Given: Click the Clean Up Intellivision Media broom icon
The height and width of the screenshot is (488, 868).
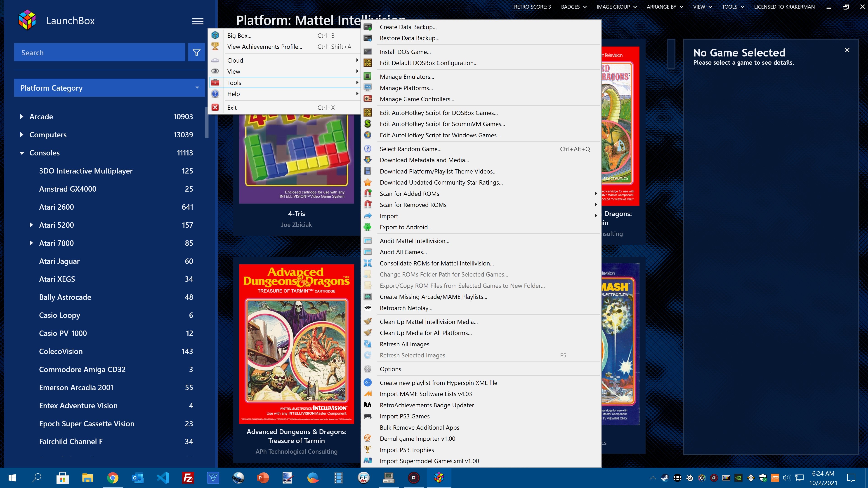Looking at the screenshot, I should (x=368, y=322).
